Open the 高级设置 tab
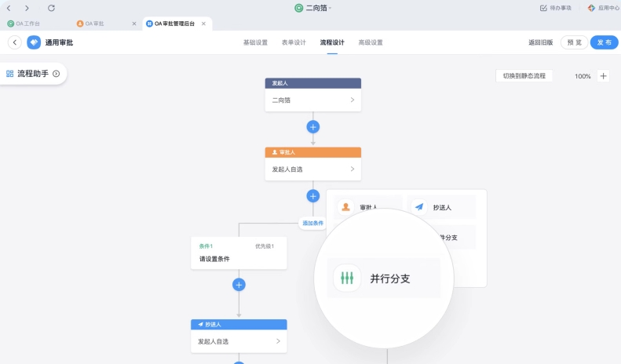 (370, 42)
